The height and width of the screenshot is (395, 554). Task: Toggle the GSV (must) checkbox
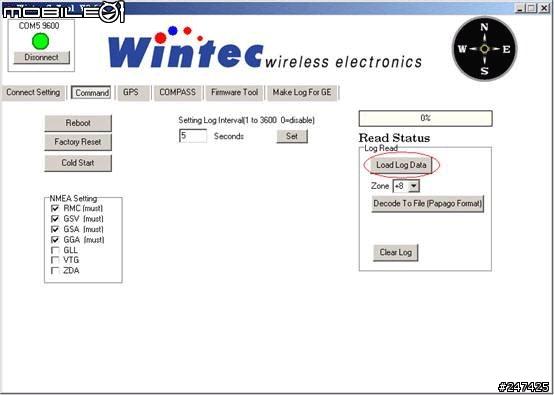pyautogui.click(x=55, y=219)
